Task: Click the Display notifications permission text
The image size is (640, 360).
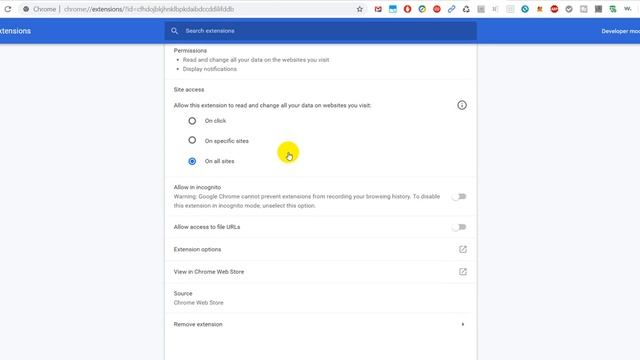Action: pos(209,69)
